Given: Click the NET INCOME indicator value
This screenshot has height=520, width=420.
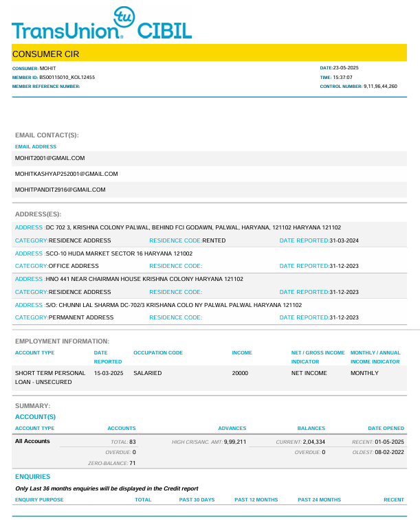Looking at the screenshot, I should coord(309,373).
